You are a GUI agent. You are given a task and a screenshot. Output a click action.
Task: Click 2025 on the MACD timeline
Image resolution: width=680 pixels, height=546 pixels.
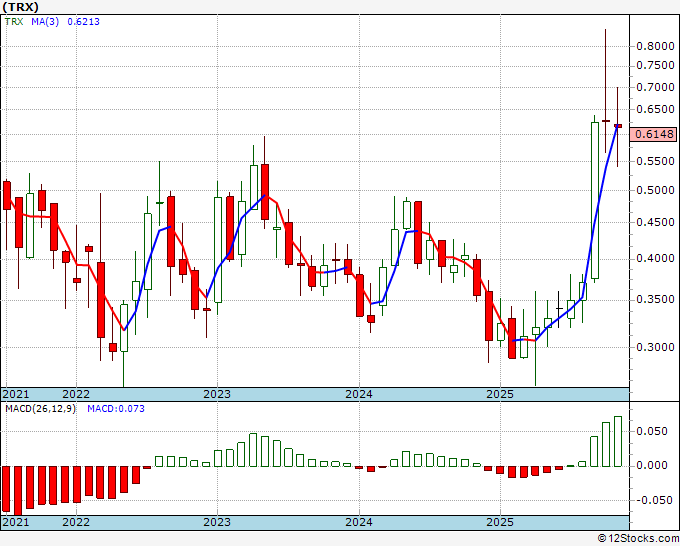click(x=500, y=522)
